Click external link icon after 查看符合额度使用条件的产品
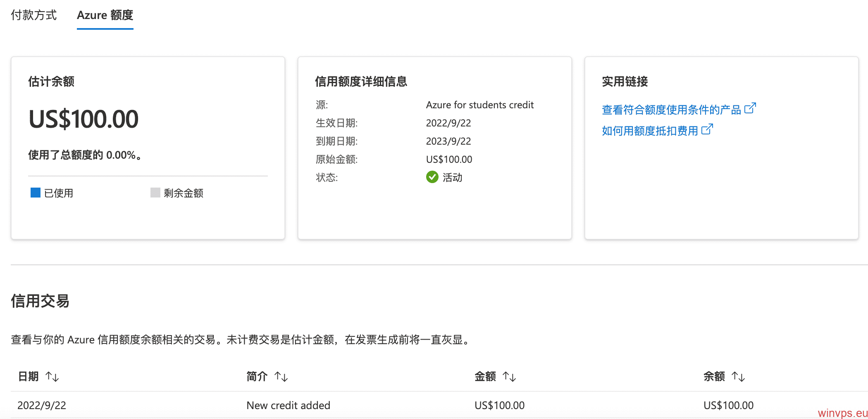 tap(750, 108)
